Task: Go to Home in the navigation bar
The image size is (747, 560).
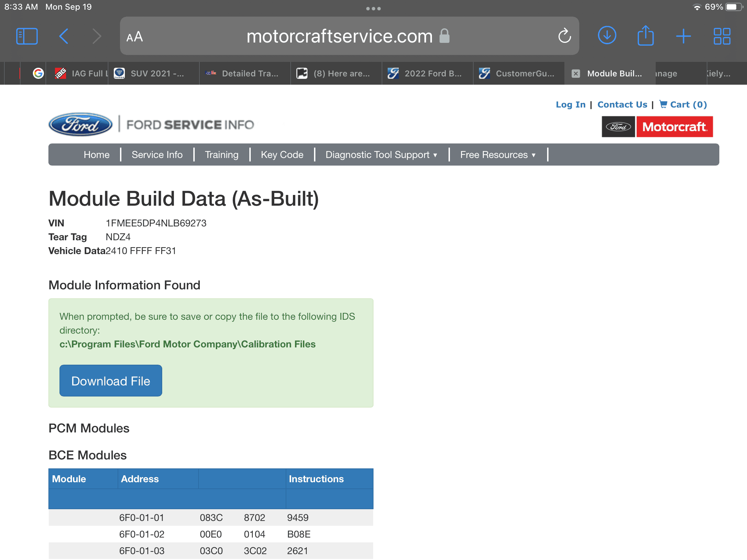Action: point(96,155)
